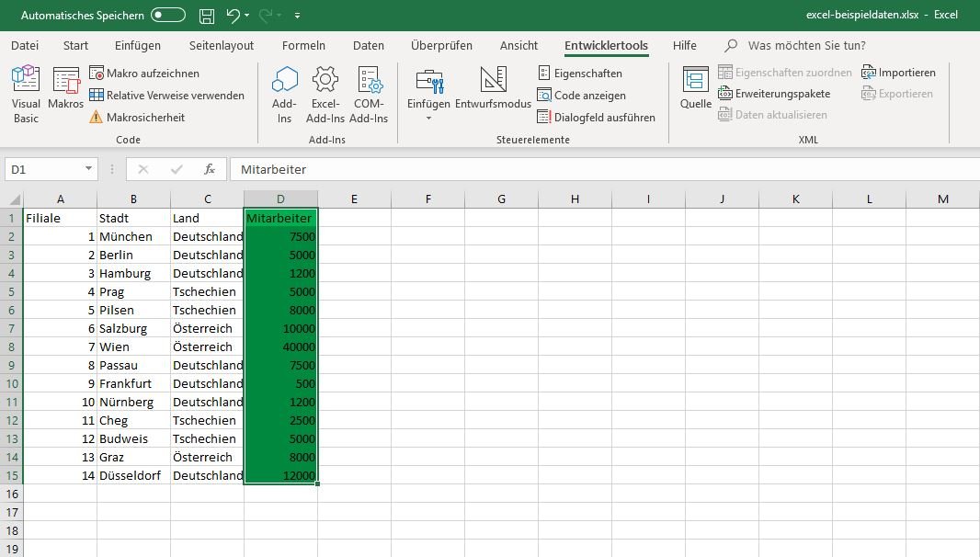Open the Name Box dropdown arrow
980x557 pixels.
click(88, 169)
